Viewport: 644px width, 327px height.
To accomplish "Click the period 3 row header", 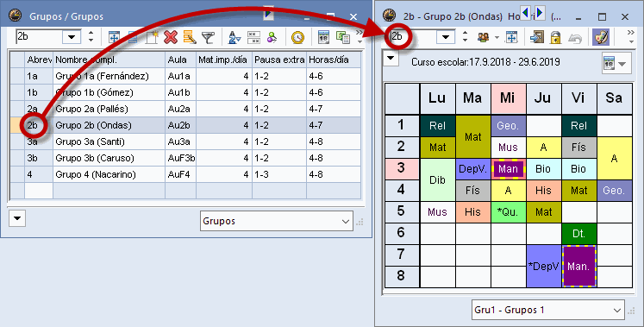I will pos(402,169).
